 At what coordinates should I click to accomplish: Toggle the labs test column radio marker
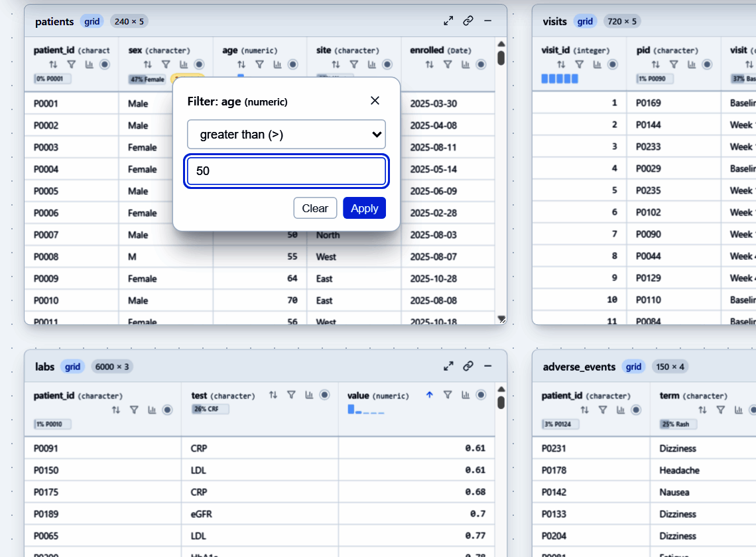coord(324,395)
